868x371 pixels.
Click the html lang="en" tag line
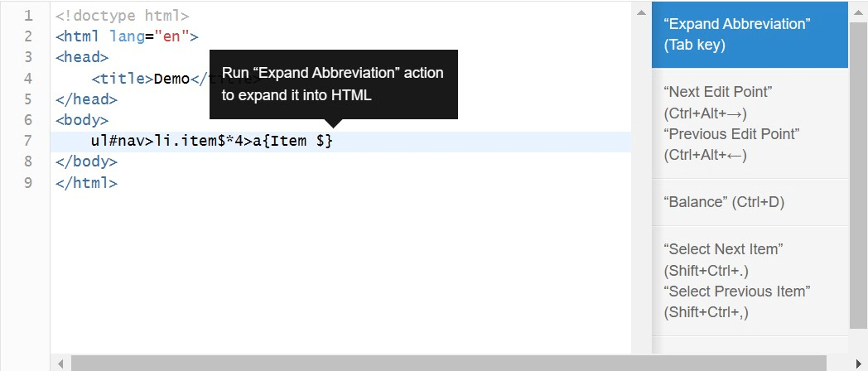coord(127,37)
